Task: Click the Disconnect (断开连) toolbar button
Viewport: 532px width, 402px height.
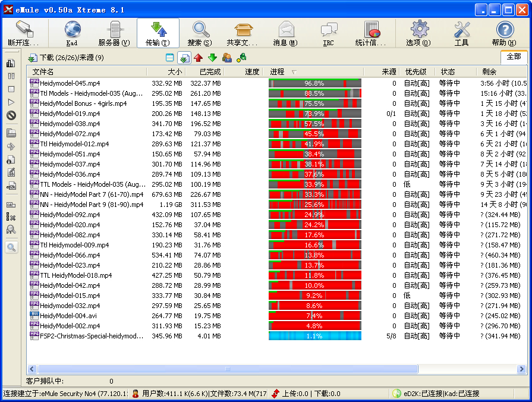Action: 23,33
